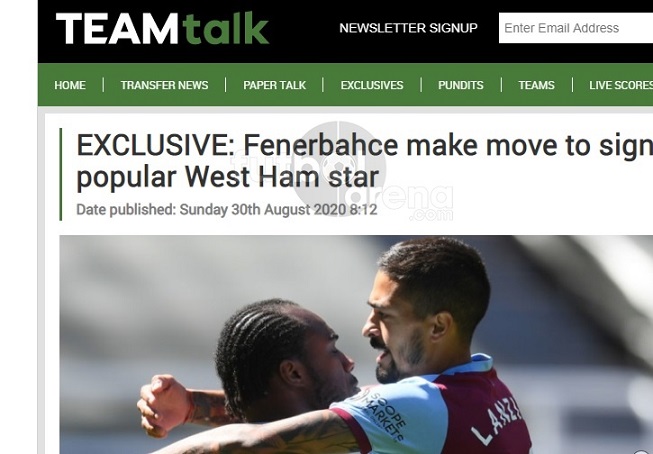The image size is (653, 454).
Task: Click the date published text line
Action: [x=227, y=210]
